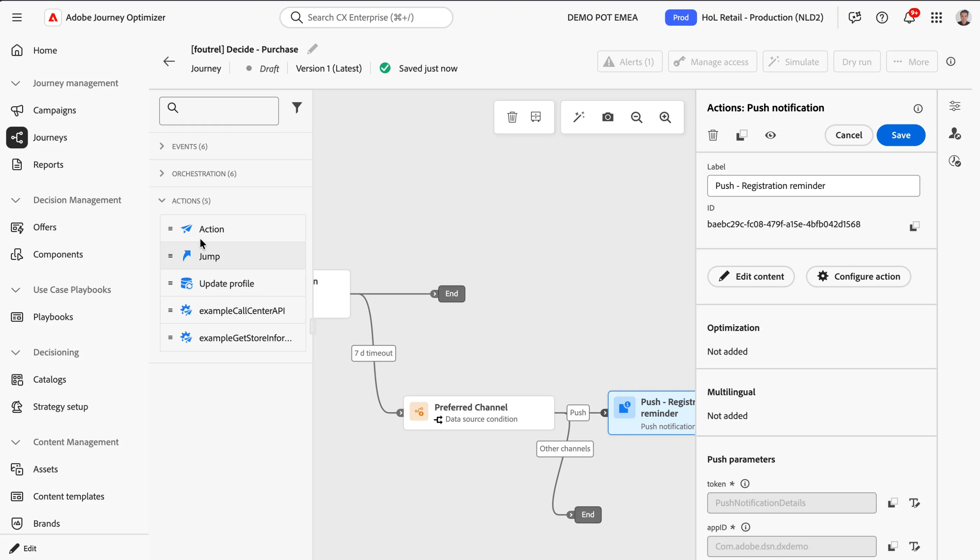
Task: Click the journey name edit pencil icon
Action: (x=313, y=49)
